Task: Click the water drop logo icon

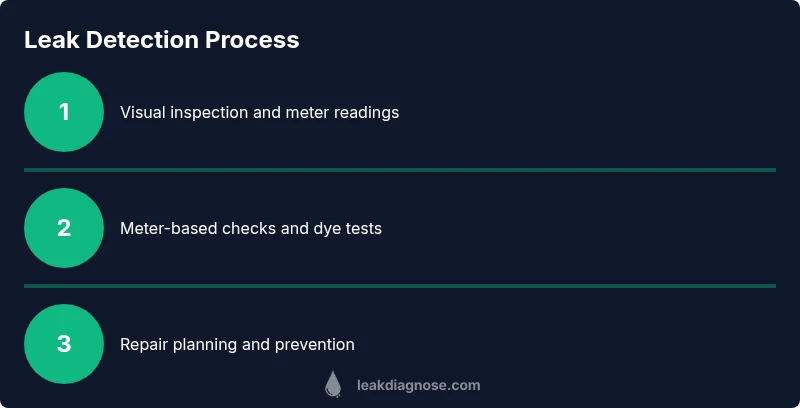Action: (333, 385)
